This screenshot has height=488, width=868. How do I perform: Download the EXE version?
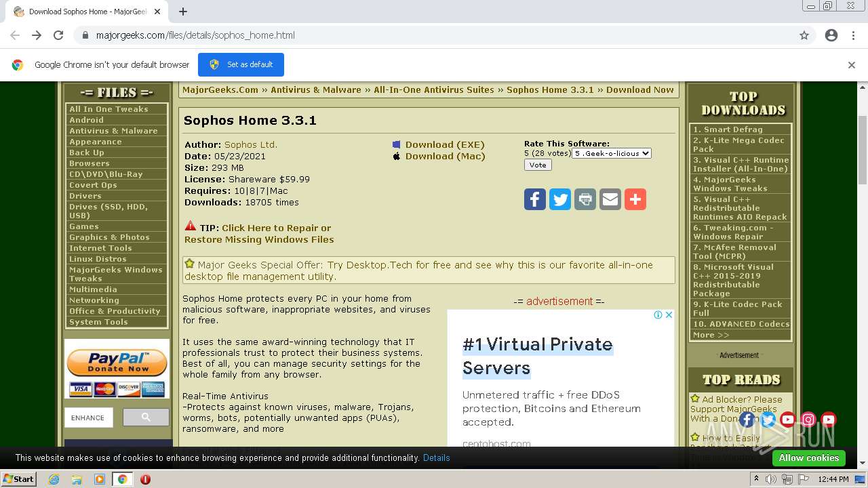445,144
